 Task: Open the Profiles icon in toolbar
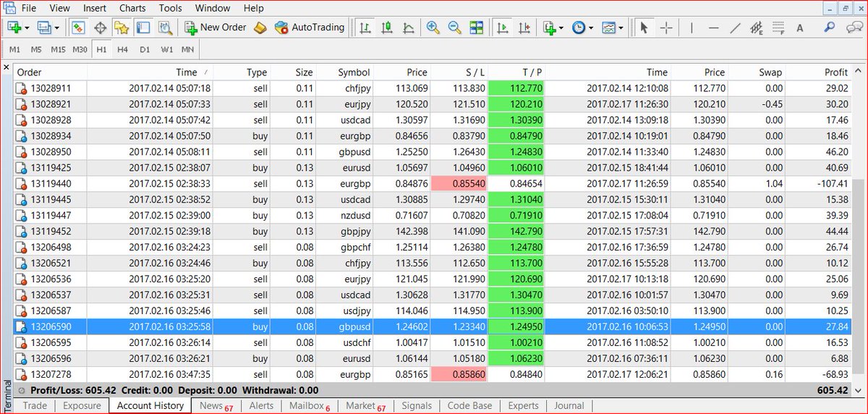(x=44, y=28)
